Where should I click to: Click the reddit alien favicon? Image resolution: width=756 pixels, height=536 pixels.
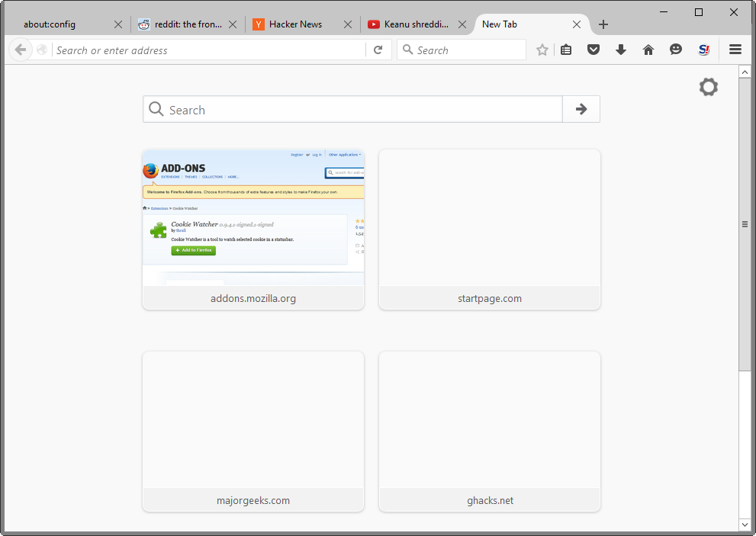tap(143, 24)
